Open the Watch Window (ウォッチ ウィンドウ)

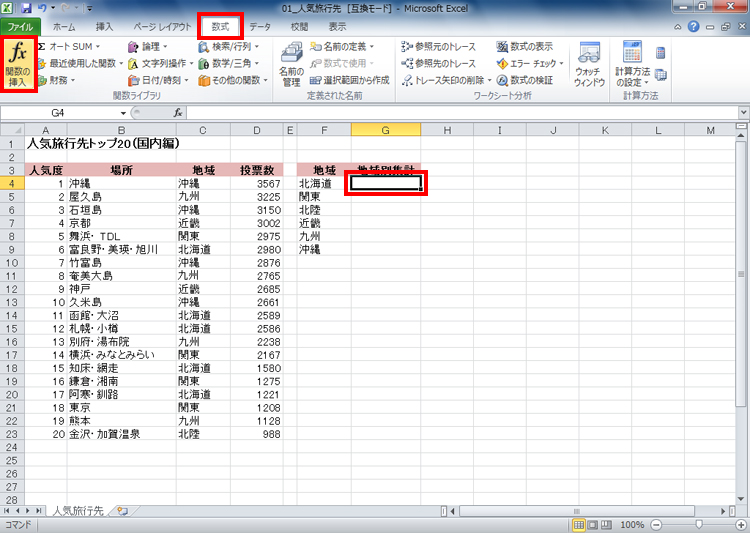coord(589,65)
